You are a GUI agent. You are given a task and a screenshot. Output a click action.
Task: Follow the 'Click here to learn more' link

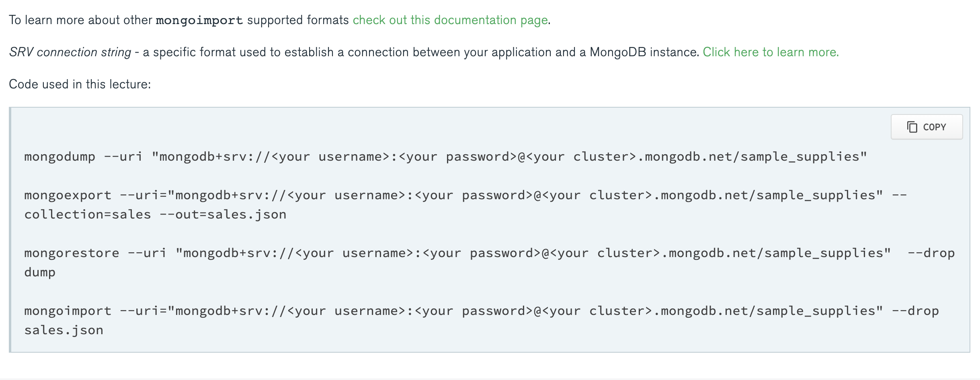click(x=771, y=52)
